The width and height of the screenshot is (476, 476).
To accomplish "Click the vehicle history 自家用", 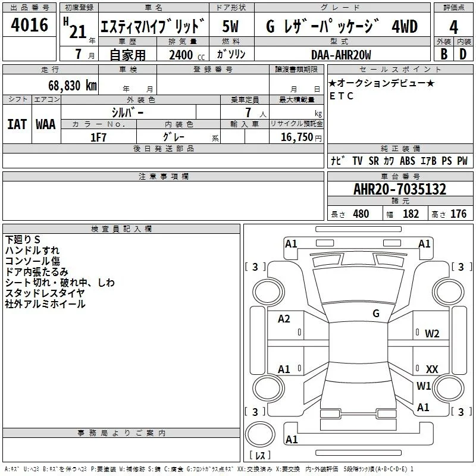I will point(127,55).
